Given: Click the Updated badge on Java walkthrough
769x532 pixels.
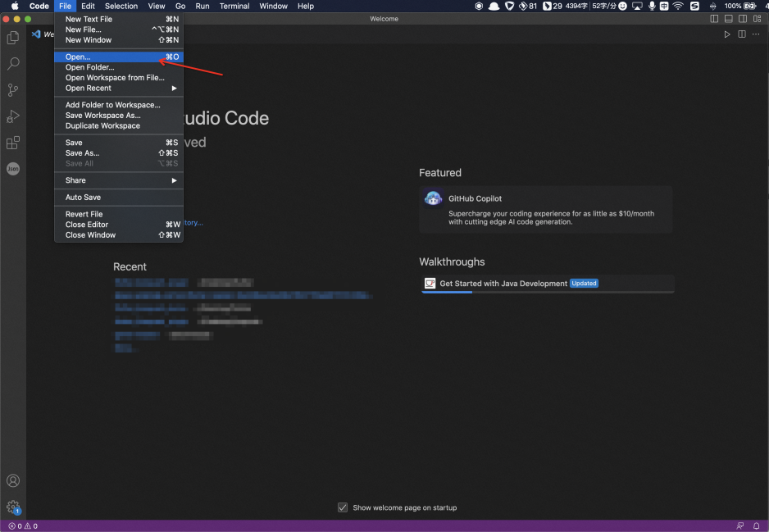Looking at the screenshot, I should pyautogui.click(x=584, y=284).
